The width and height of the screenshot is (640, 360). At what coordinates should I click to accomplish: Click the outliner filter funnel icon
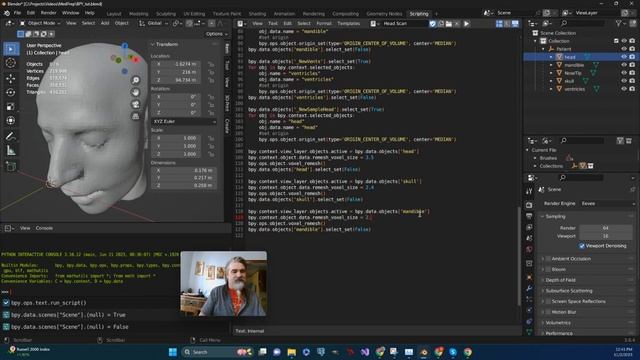[x=619, y=24]
